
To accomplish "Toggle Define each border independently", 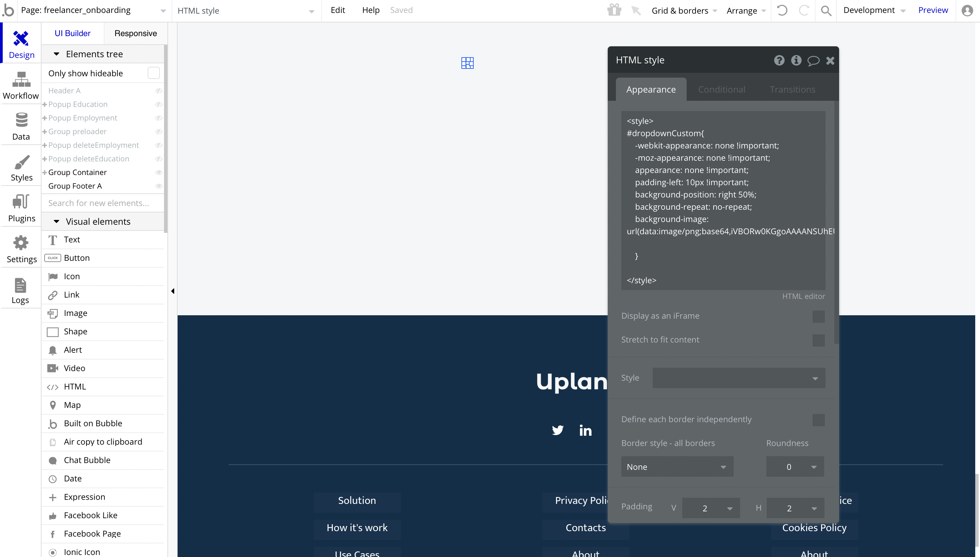I will click(x=818, y=420).
